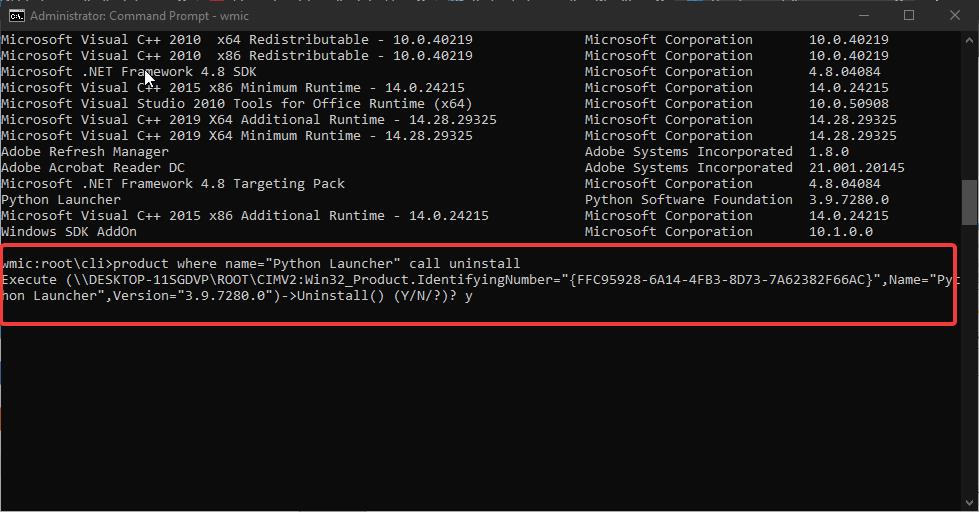Close the Command Prompt window
The width and height of the screenshot is (979, 512).
tap(955, 15)
